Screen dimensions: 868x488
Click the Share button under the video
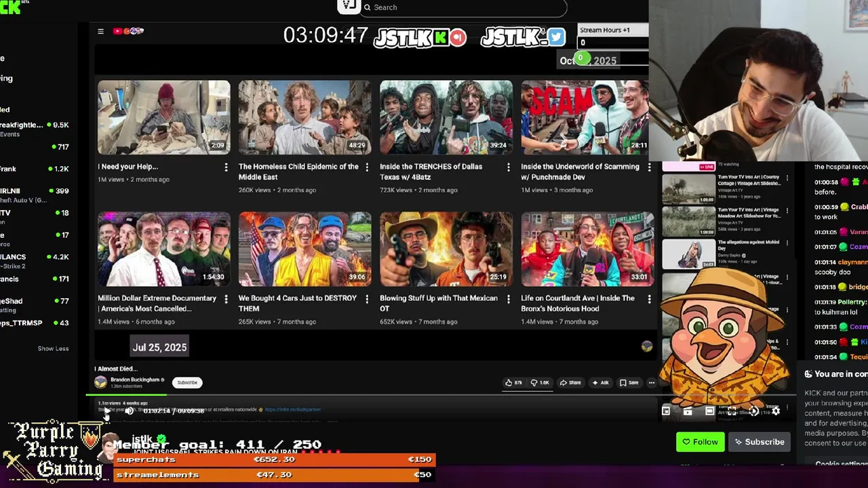(570, 382)
